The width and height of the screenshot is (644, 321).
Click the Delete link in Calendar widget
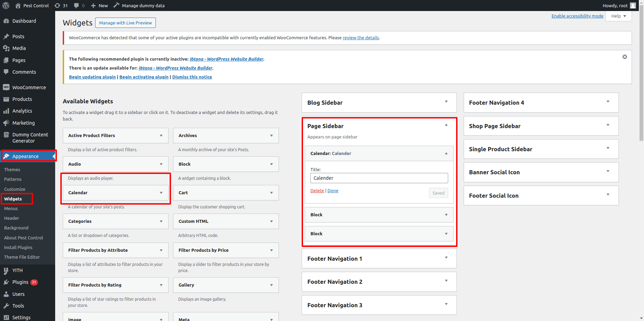(x=317, y=191)
